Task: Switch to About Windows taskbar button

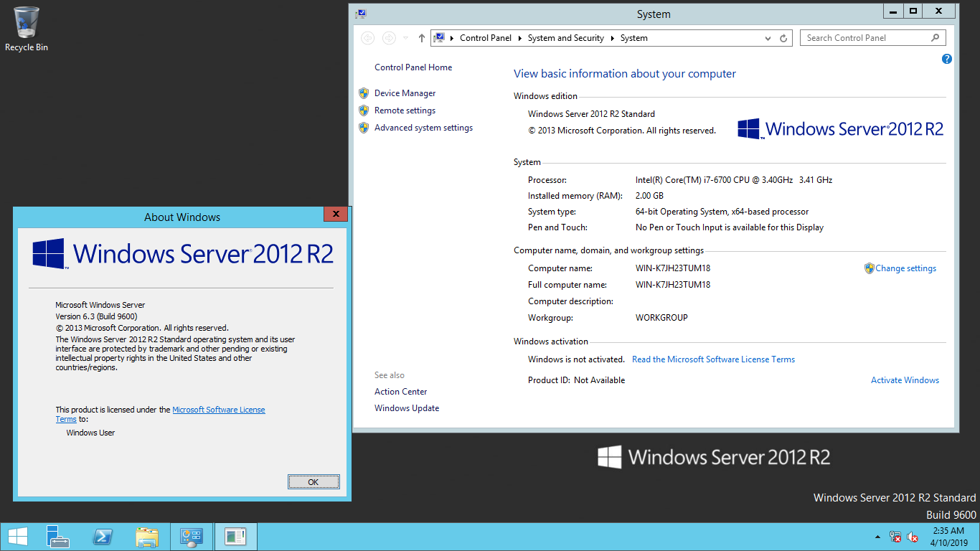Action: pos(235,537)
